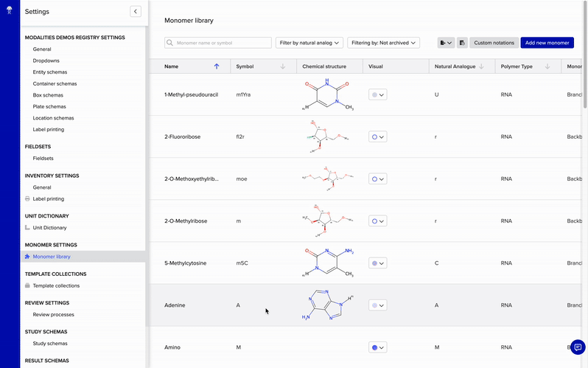Open the export dropdown icon button
Image resolution: width=588 pixels, height=368 pixels.
(446, 43)
